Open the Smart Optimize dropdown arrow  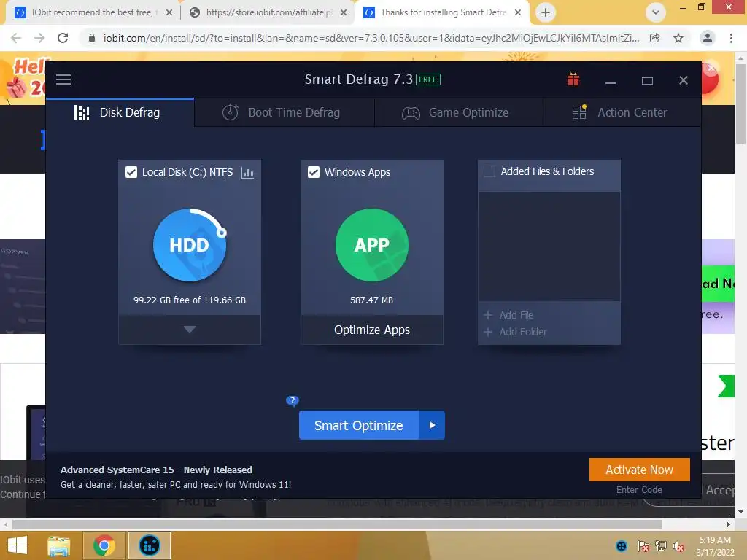click(x=432, y=425)
